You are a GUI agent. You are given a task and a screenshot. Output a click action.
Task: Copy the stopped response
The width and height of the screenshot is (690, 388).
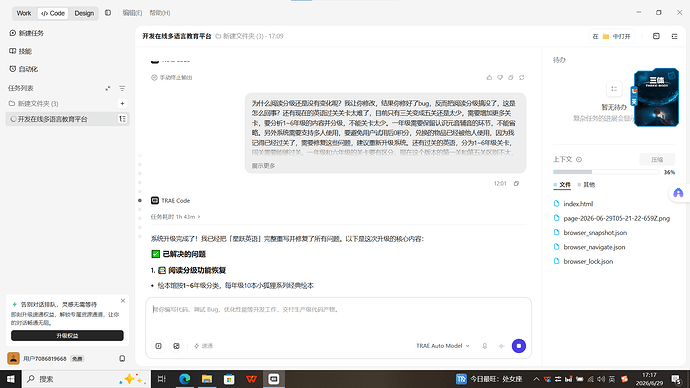[x=511, y=77]
